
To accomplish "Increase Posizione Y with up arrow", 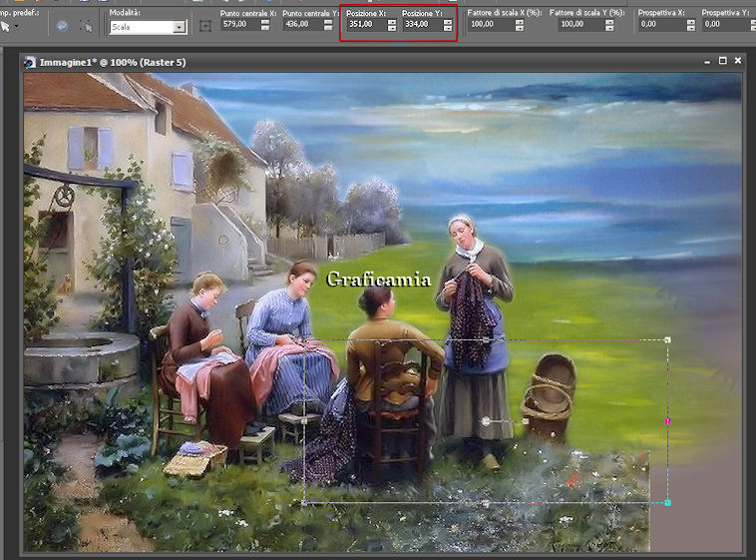I will [x=448, y=21].
